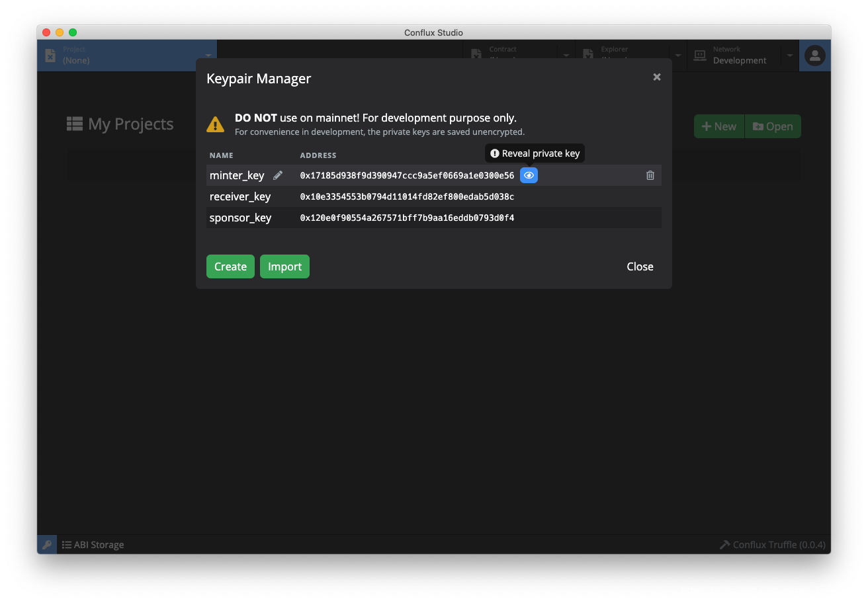Open ABI Storage in status bar
The width and height of the screenshot is (868, 603).
[93, 545]
